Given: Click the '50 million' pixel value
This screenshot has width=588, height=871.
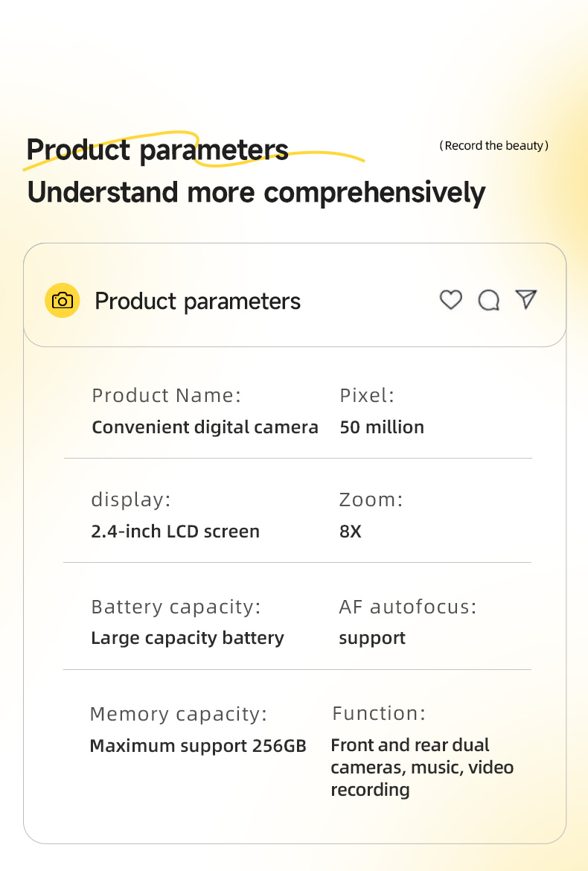Looking at the screenshot, I should [382, 427].
